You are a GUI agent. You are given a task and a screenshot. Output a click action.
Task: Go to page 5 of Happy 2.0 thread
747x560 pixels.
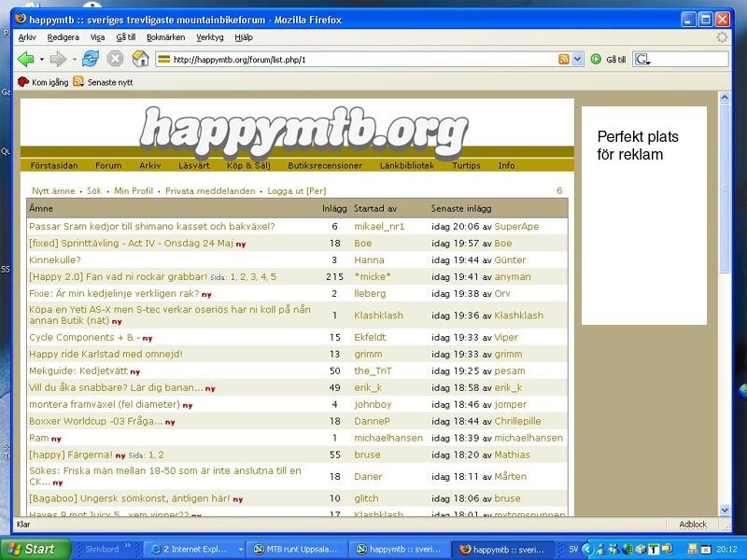[274, 276]
